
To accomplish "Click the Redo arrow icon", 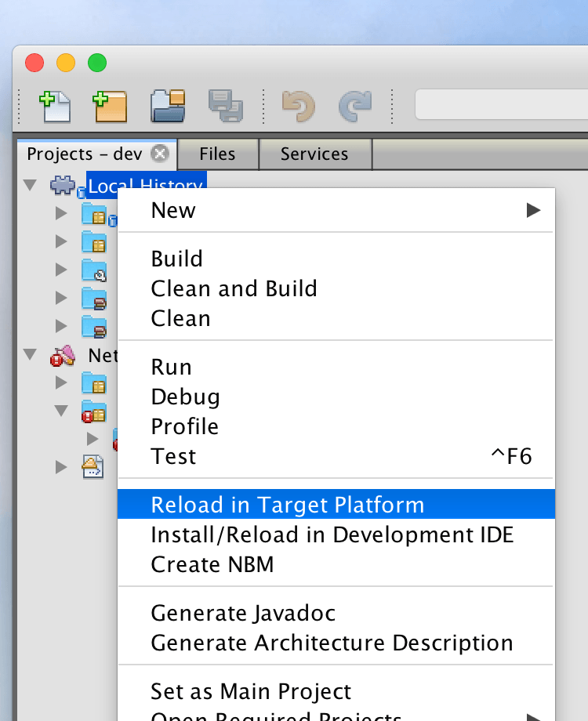I will [354, 106].
